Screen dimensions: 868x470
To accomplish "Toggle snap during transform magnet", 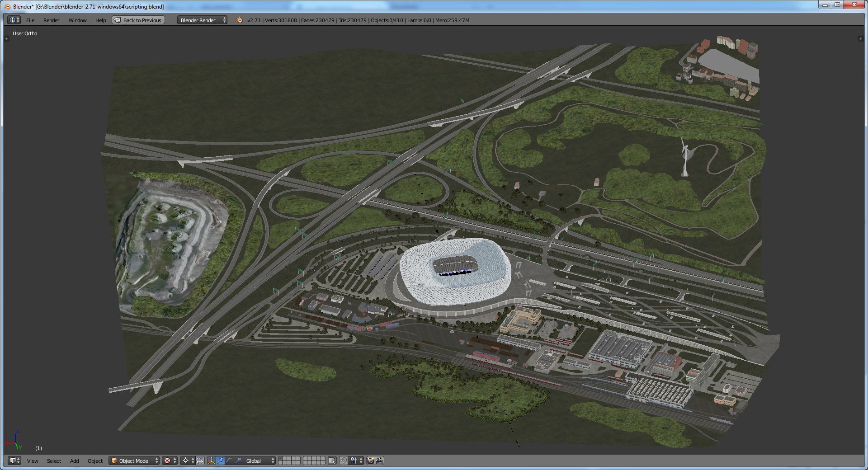I will point(344,461).
